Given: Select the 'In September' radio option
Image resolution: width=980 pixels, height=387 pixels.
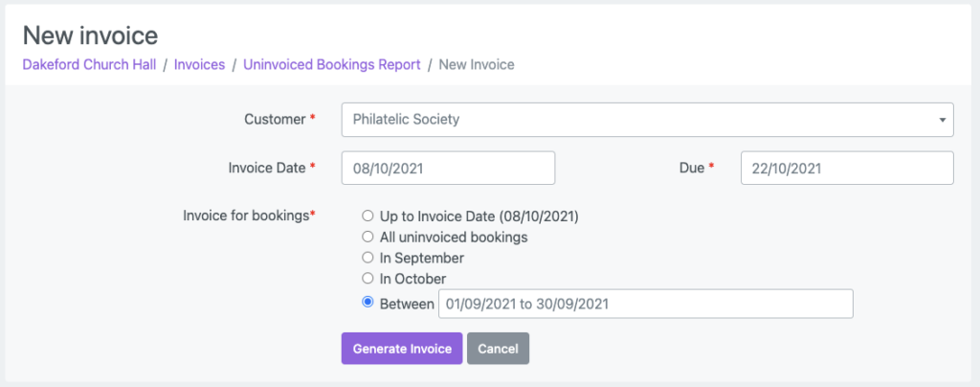Looking at the screenshot, I should (367, 258).
